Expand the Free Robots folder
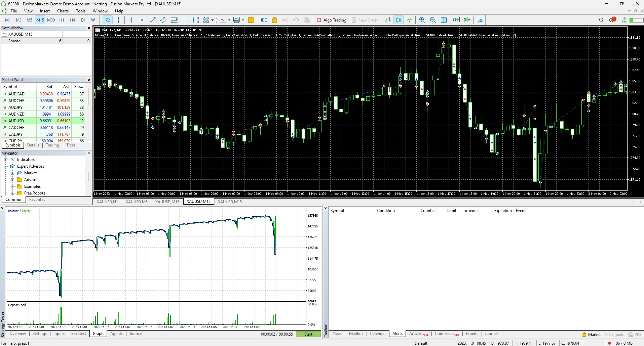The image size is (644, 346). click(x=13, y=193)
